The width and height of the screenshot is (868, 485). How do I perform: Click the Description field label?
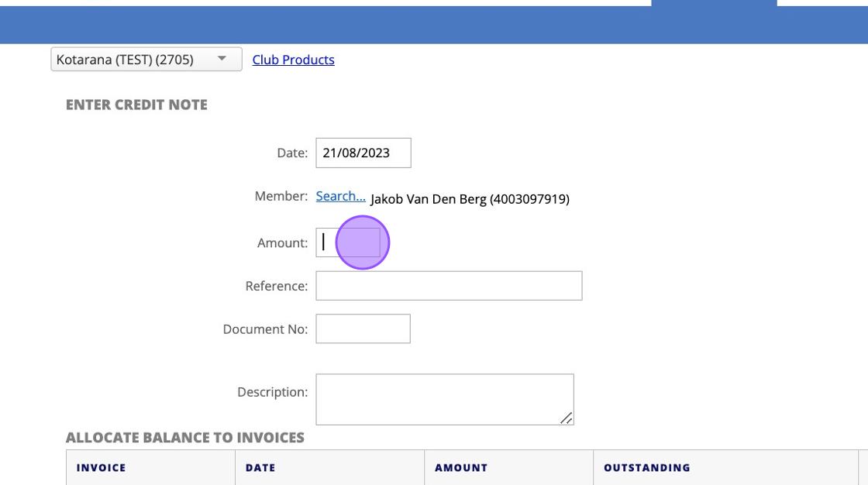(x=272, y=392)
